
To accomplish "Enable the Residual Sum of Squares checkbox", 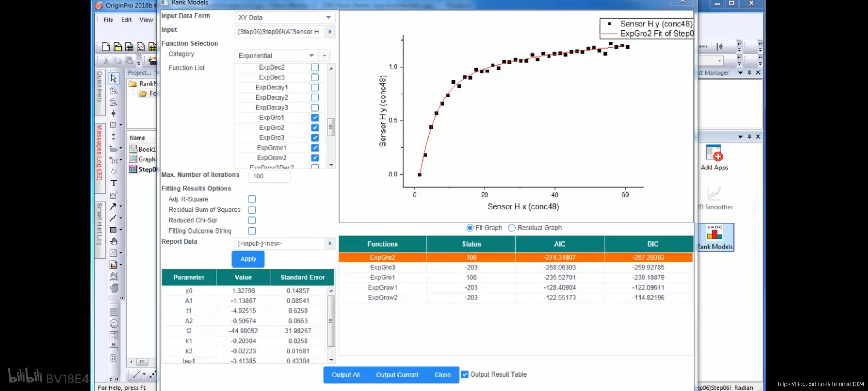I will [x=252, y=209].
